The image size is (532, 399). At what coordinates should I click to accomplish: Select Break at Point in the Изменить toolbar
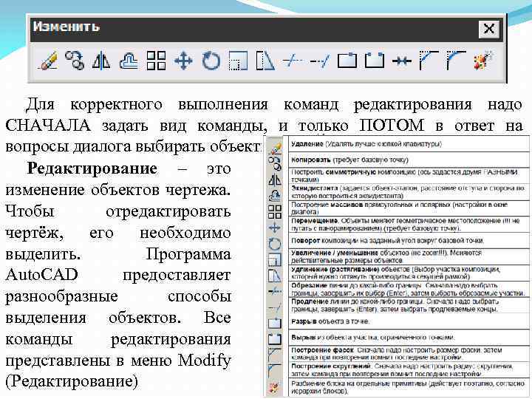point(347,61)
